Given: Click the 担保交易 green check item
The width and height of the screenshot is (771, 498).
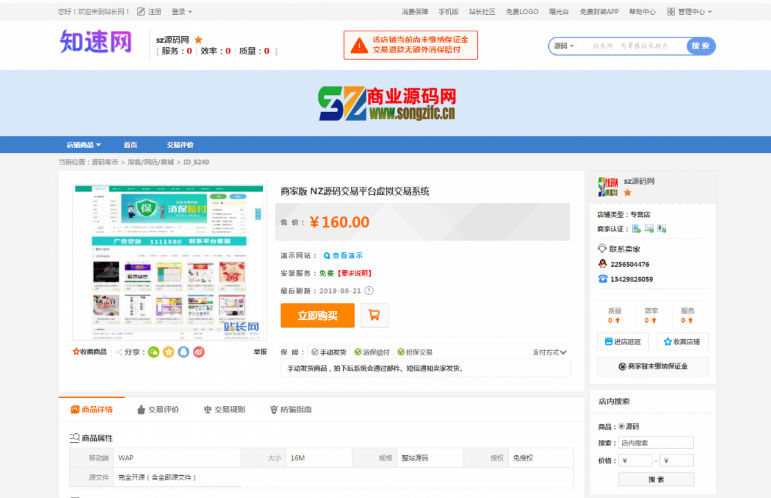Looking at the screenshot, I should coord(415,352).
